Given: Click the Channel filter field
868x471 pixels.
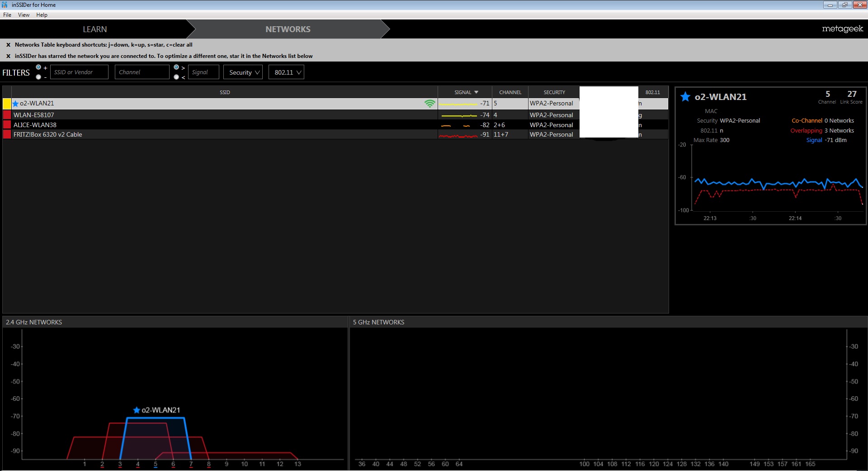Looking at the screenshot, I should (142, 72).
